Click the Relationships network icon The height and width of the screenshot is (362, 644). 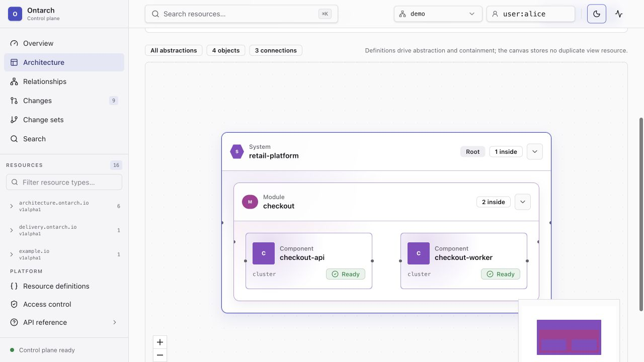14,81
